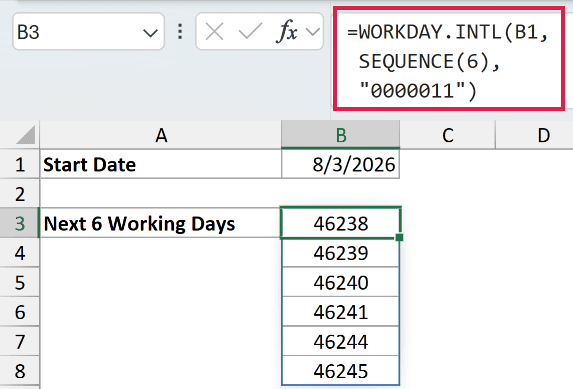
Task: Click the Name Box showing B3
Action: (88, 32)
